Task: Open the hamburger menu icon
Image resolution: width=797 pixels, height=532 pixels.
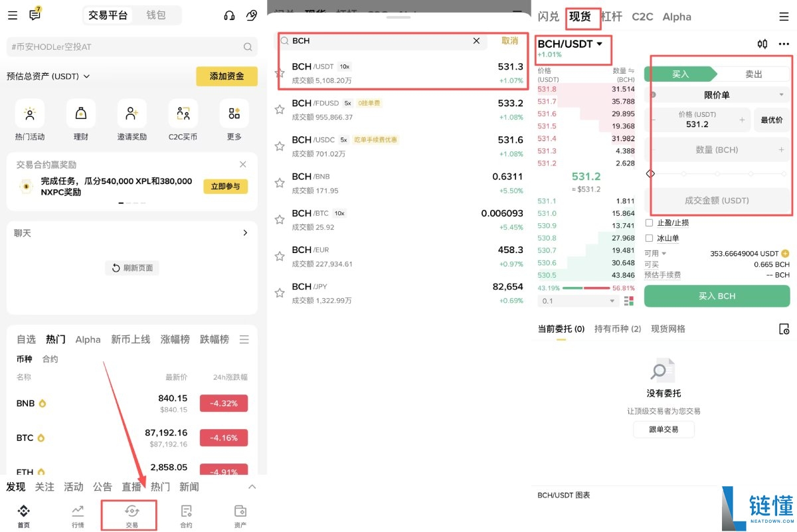Action: (x=12, y=15)
